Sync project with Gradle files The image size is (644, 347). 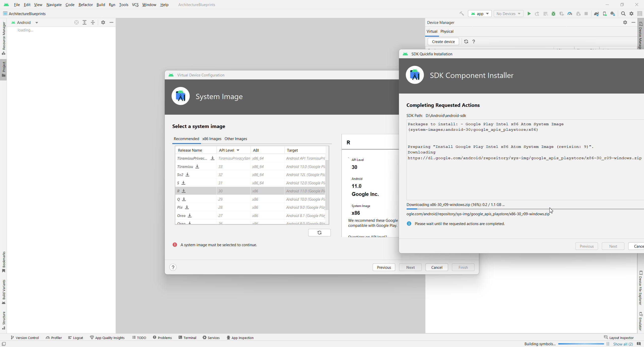tap(596, 14)
